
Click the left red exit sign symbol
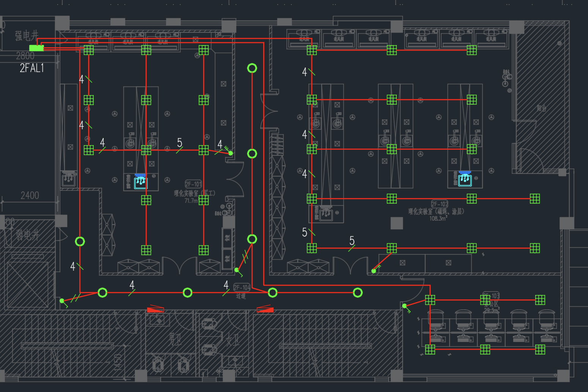(x=156, y=310)
